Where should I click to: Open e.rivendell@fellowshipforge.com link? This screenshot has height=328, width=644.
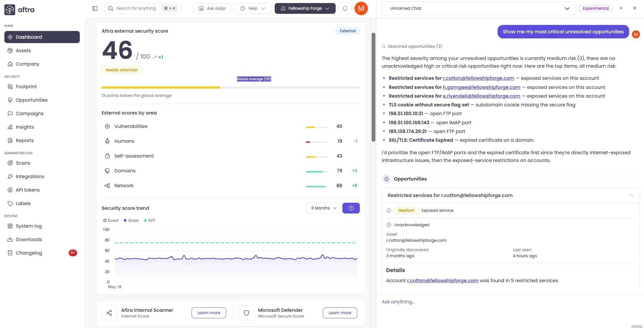[x=481, y=96]
